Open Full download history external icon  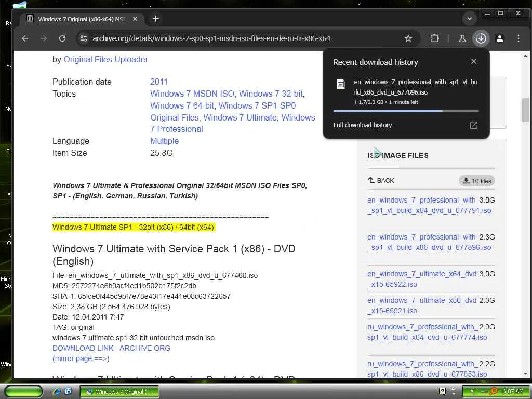tap(474, 125)
